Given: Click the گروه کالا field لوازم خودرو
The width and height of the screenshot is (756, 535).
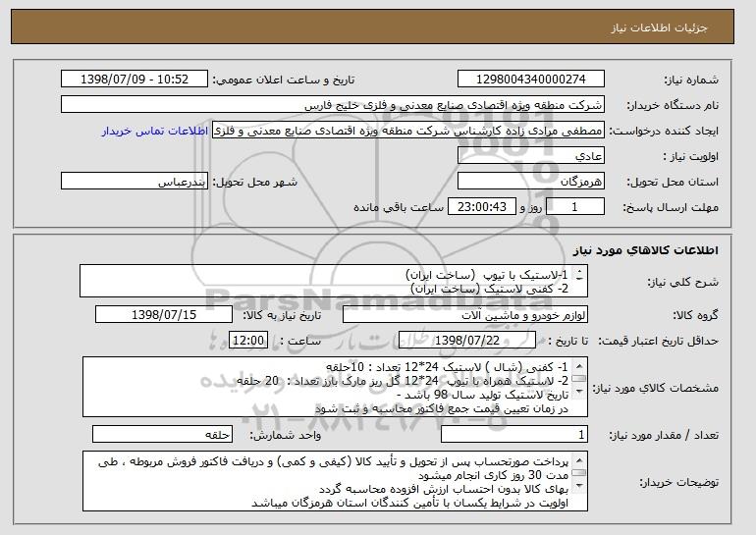Looking at the screenshot, I should tap(465, 315).
